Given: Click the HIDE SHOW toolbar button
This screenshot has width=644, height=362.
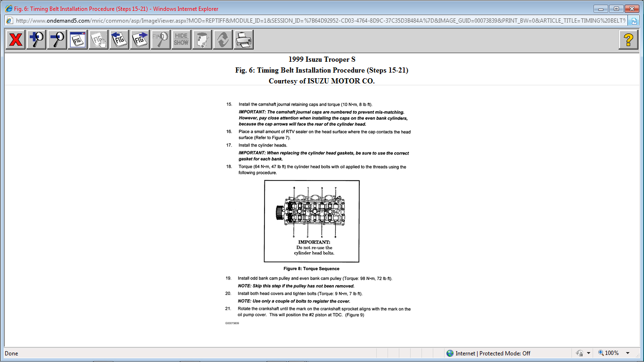Looking at the screenshot, I should [182, 40].
